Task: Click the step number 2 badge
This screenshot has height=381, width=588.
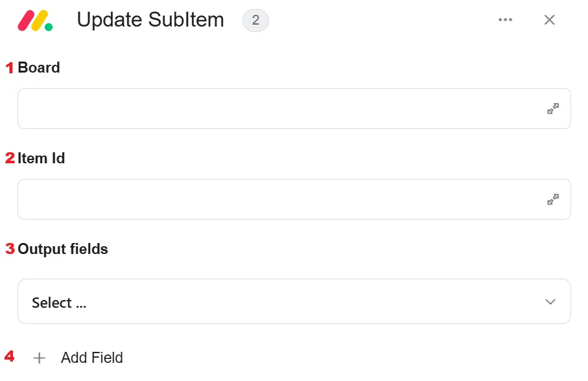Action: (255, 20)
